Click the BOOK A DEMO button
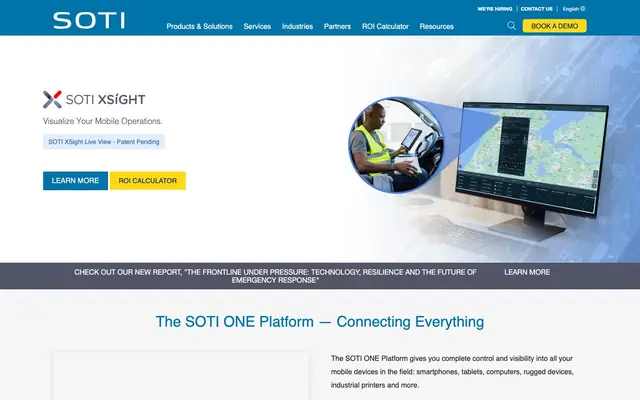 [x=554, y=26]
